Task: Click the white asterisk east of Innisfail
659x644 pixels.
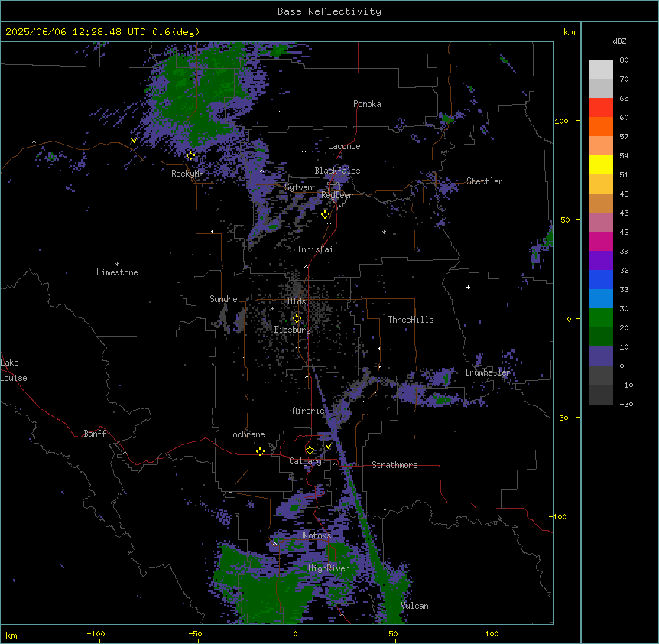Action: [x=384, y=232]
